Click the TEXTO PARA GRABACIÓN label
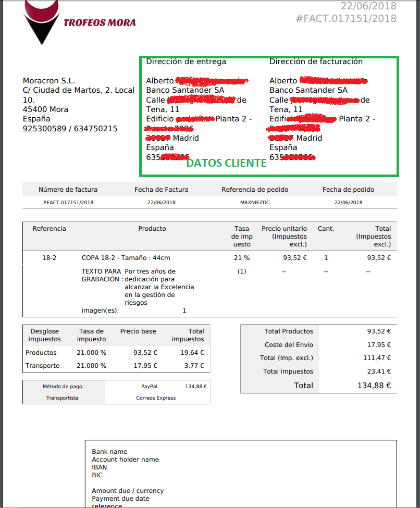Viewport: 420px width, 508px height. (102, 276)
